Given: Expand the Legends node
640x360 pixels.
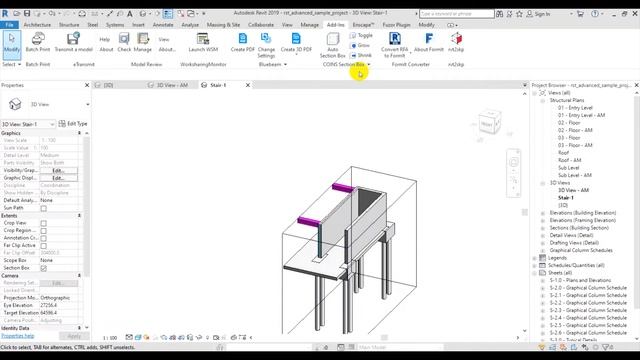Looking at the screenshot, I should (535, 258).
